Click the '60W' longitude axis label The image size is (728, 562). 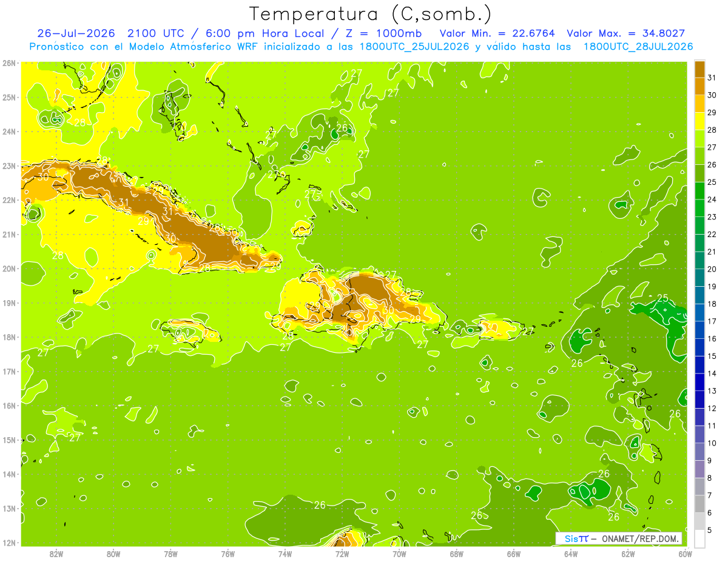686,554
